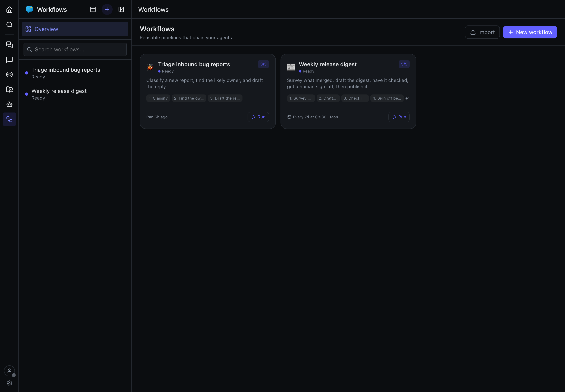Click the '+1' more steps indicator
Image resolution: width=565 pixels, height=392 pixels.
pos(407,98)
